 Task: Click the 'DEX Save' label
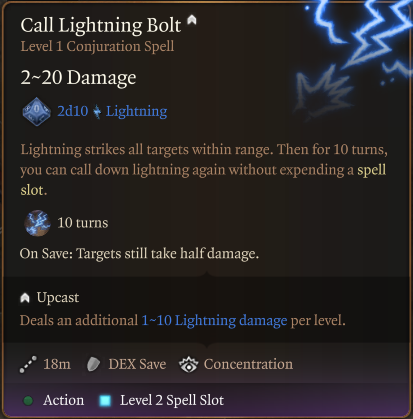click(137, 364)
